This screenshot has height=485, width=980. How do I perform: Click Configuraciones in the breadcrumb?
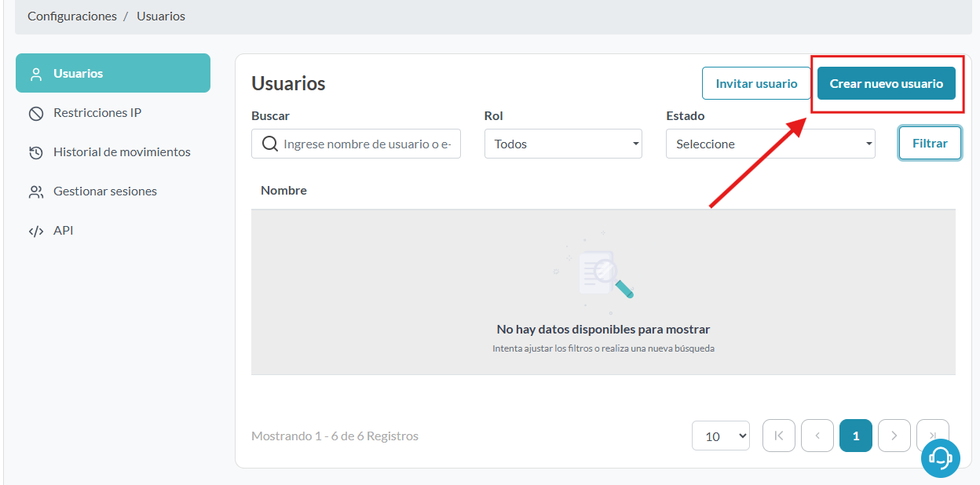click(x=71, y=16)
